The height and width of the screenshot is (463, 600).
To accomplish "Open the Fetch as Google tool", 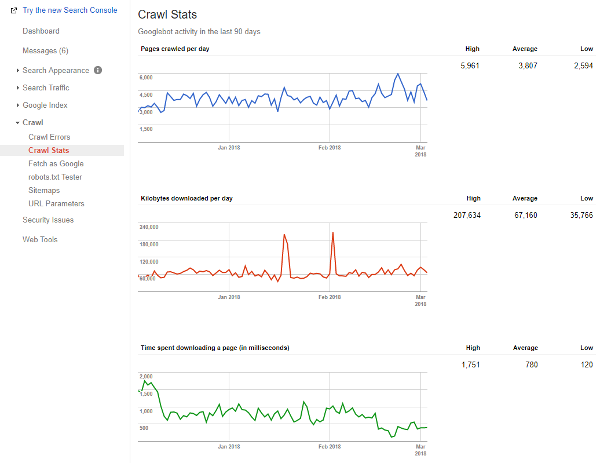I will (x=56, y=163).
